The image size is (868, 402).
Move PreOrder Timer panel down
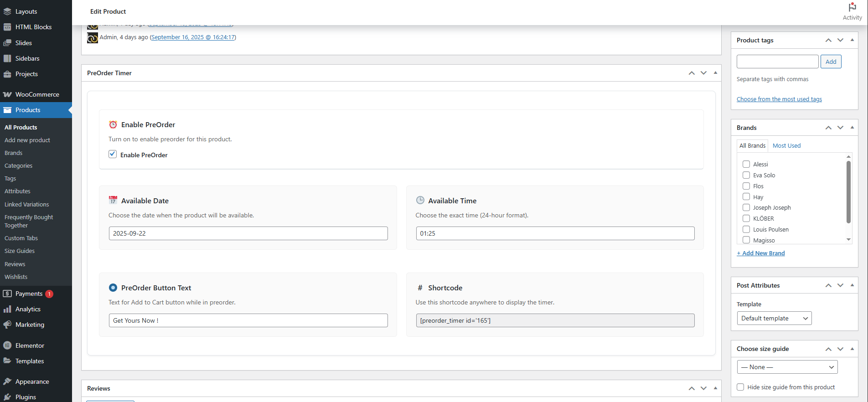pyautogui.click(x=703, y=73)
